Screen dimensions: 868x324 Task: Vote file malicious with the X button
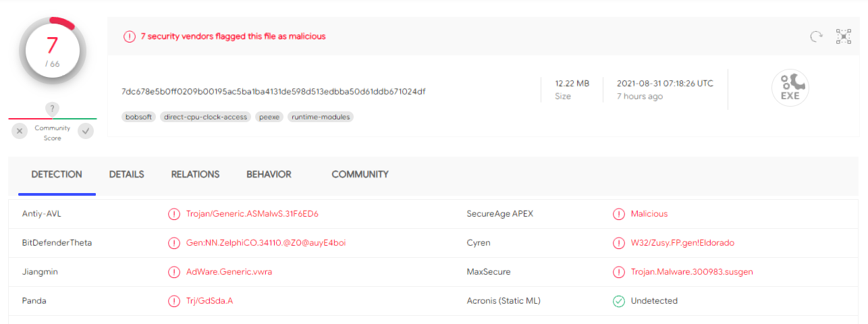pyautogui.click(x=20, y=132)
